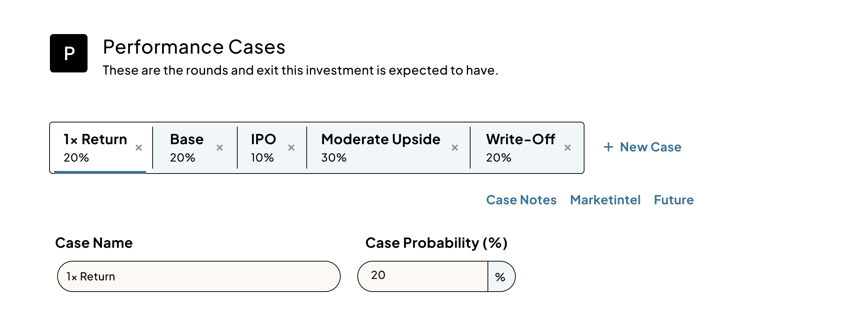Click the black P logo icon
Viewport: 868px width, 326px height.
pos(69,53)
